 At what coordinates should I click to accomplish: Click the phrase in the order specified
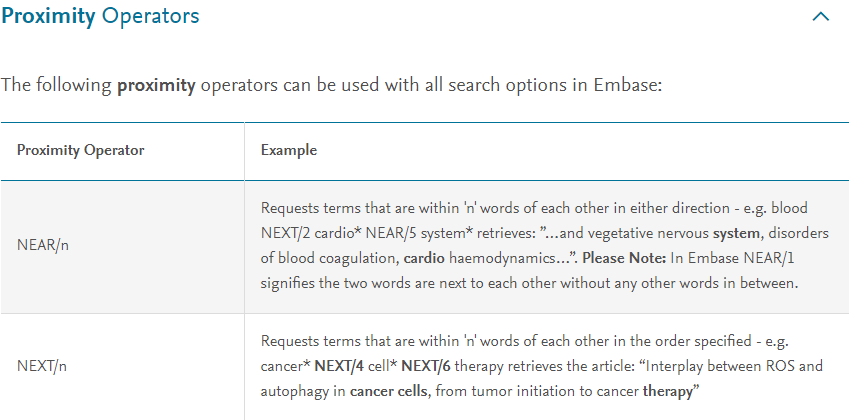(x=681, y=341)
